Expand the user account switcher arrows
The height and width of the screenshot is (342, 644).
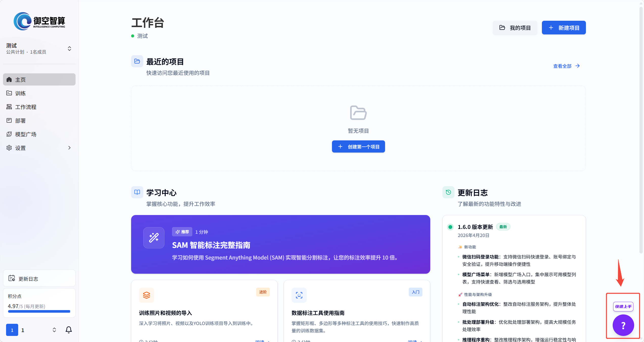tap(54, 330)
